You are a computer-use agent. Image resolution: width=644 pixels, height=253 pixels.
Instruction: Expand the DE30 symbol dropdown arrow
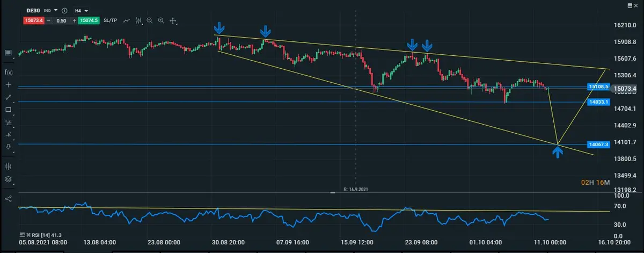point(55,10)
